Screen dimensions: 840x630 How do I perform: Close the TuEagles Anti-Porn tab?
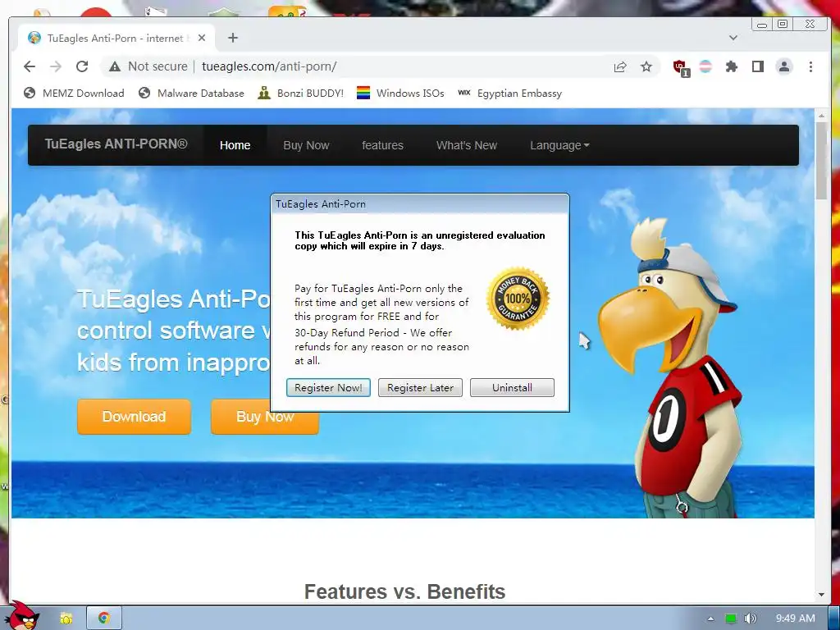pos(202,38)
